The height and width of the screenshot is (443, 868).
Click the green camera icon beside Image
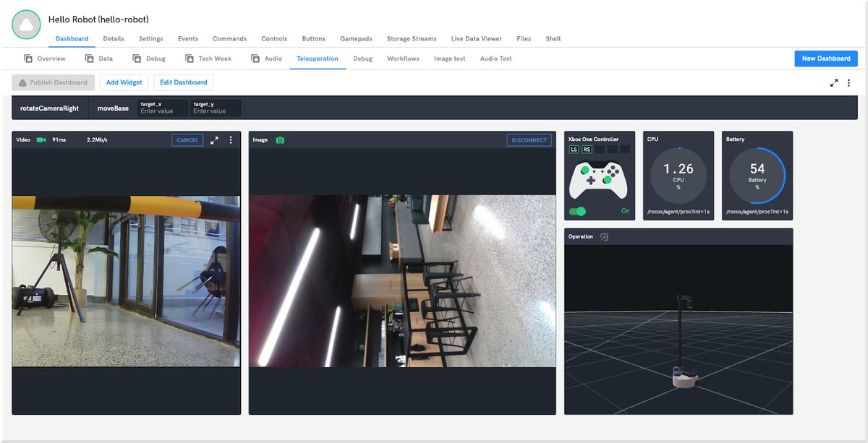[280, 140]
